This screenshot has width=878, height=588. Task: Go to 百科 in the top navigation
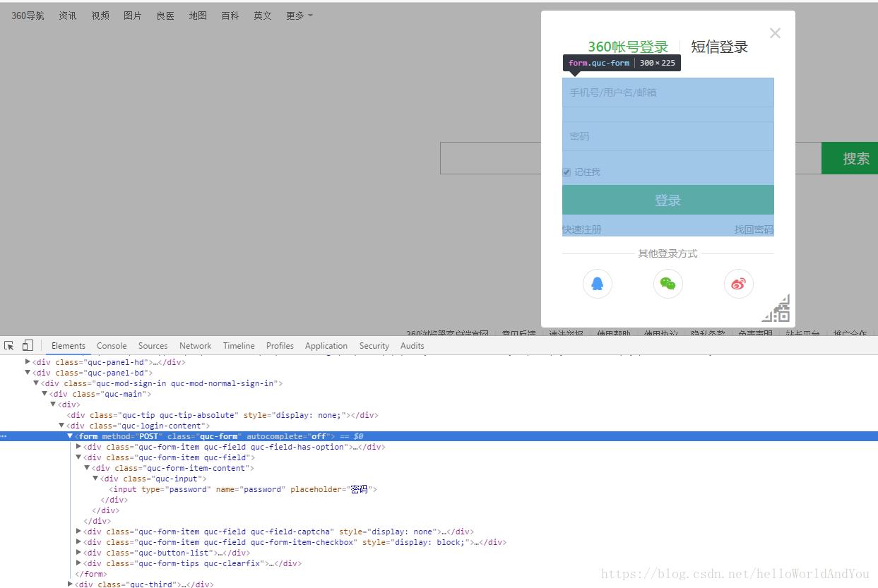click(230, 16)
